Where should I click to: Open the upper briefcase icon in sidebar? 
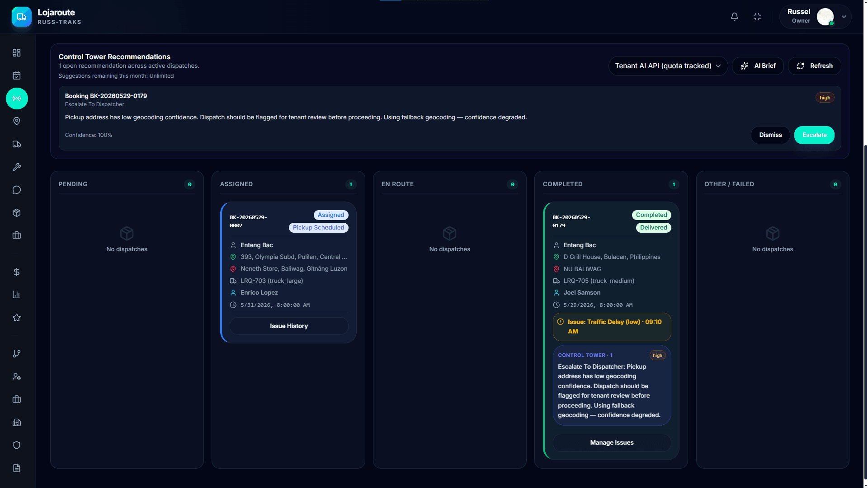click(17, 235)
